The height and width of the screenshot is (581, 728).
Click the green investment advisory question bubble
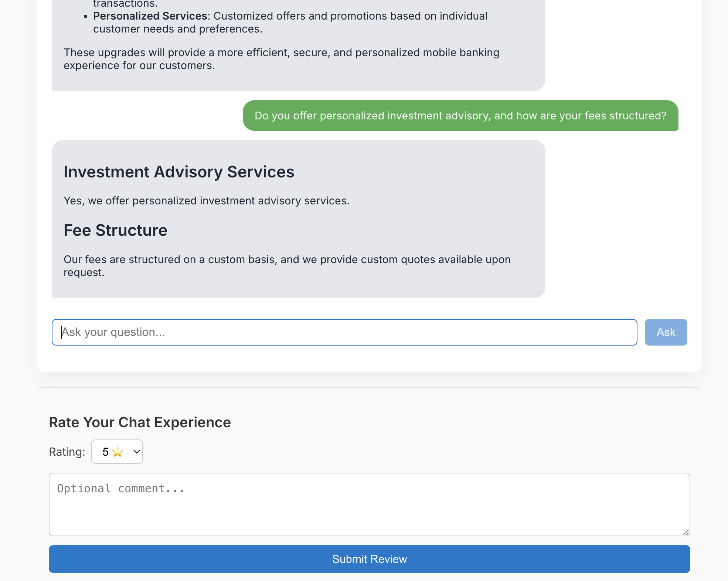tap(460, 116)
